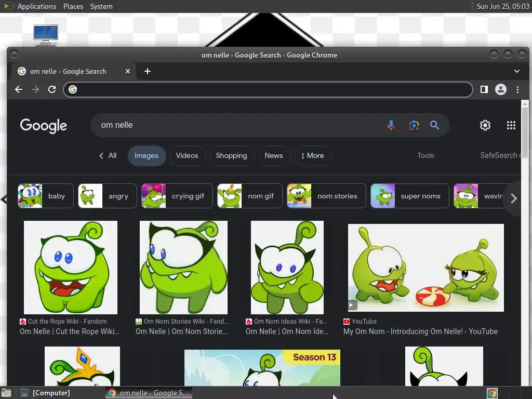This screenshot has width=532, height=399.
Task: Go back to All results
Action: point(108,156)
